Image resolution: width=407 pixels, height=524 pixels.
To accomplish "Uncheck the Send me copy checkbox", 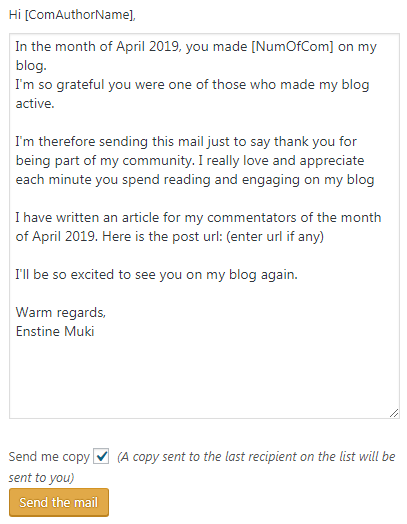I will click(x=101, y=456).
